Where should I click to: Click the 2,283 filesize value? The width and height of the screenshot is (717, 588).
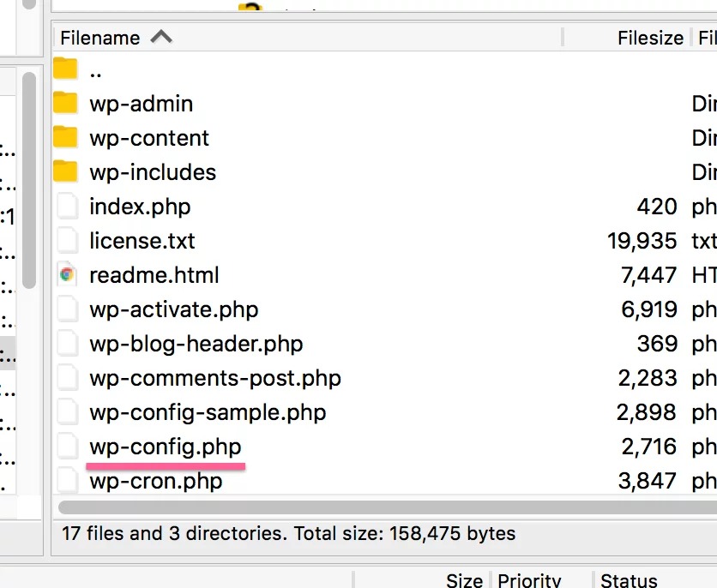648,378
